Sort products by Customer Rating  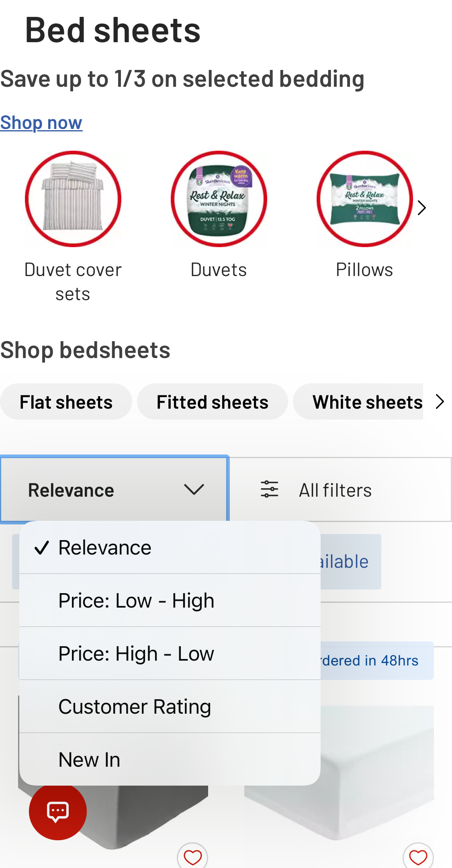tap(135, 706)
